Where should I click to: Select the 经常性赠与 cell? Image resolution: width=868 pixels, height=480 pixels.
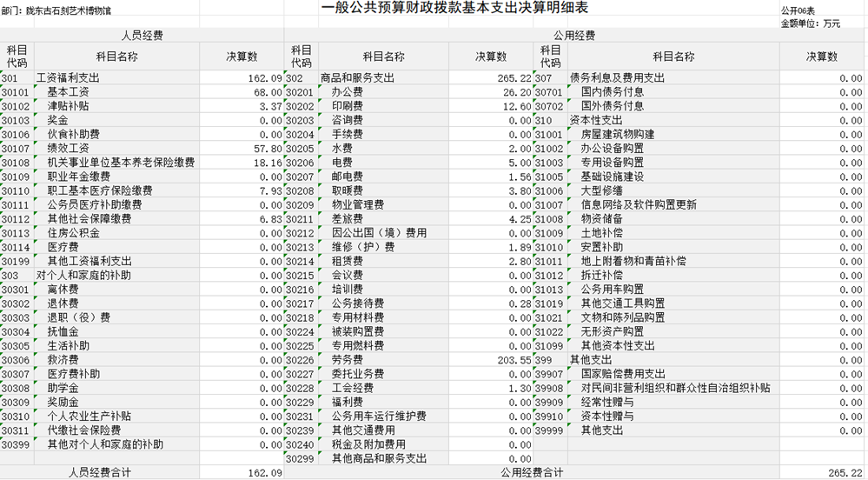(673, 403)
